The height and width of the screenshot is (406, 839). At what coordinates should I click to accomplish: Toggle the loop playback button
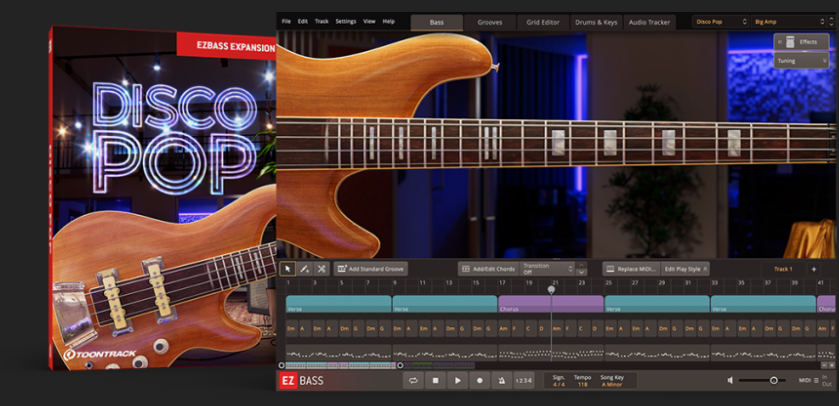pos(413,380)
